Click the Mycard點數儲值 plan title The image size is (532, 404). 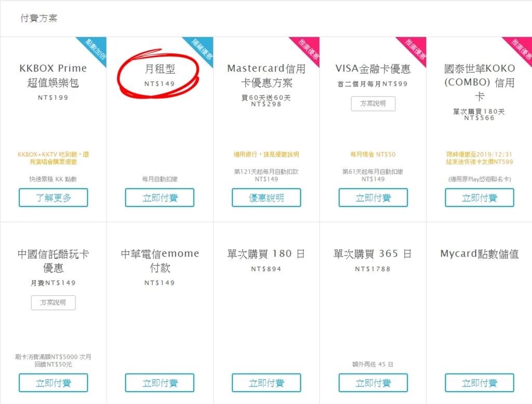point(479,254)
